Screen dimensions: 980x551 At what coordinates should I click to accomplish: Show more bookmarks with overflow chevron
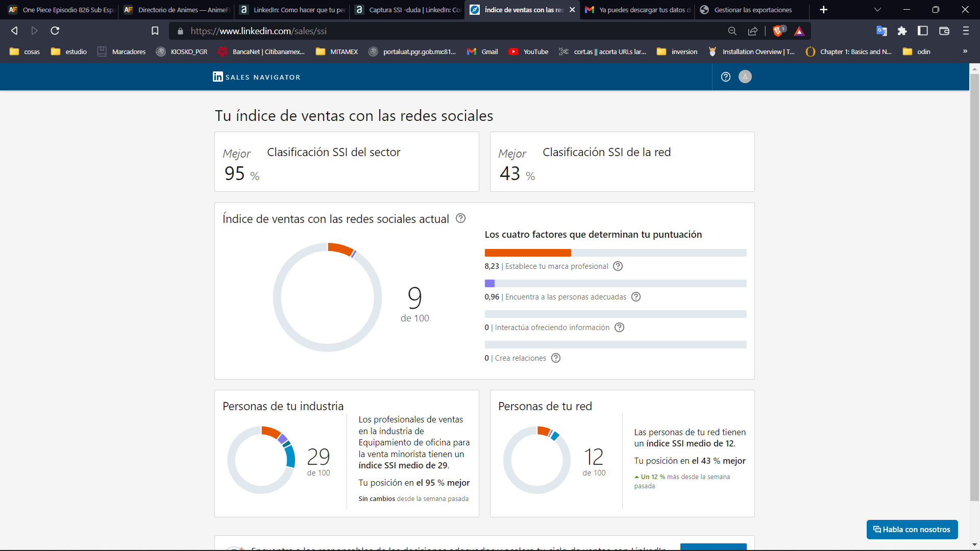[965, 52]
